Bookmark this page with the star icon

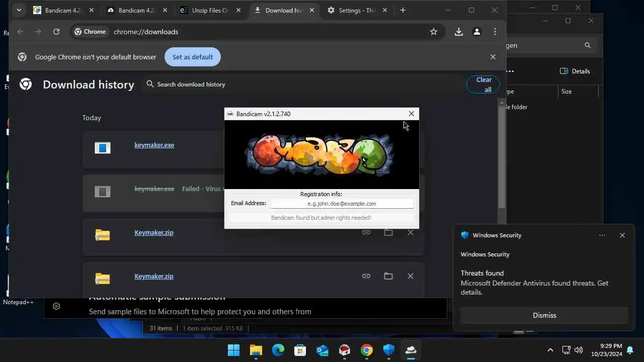[434, 32]
